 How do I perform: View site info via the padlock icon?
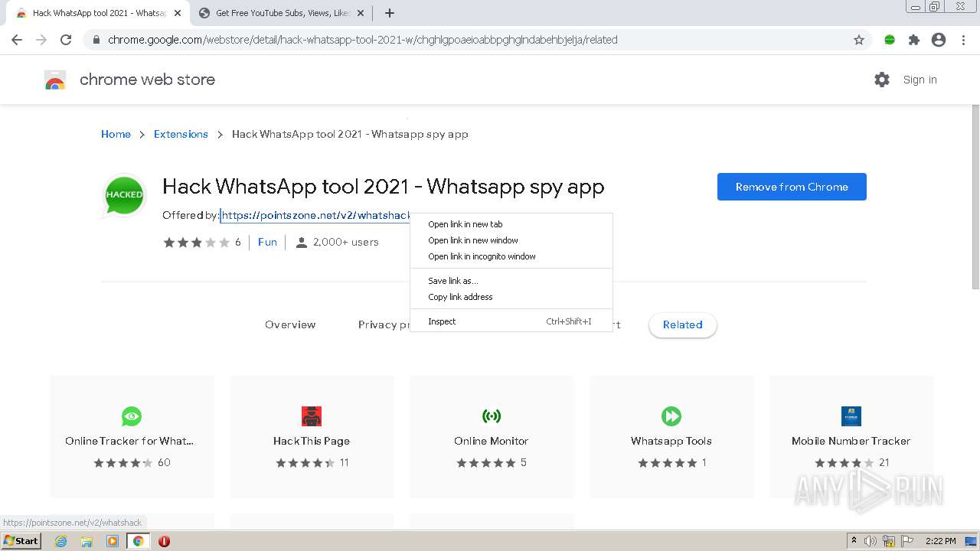click(96, 40)
